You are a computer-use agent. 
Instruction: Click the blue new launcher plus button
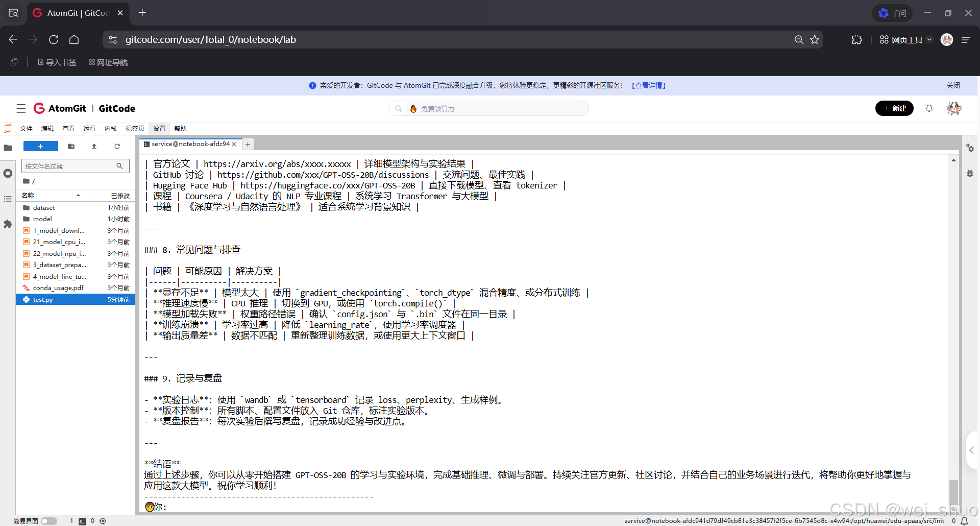click(41, 147)
